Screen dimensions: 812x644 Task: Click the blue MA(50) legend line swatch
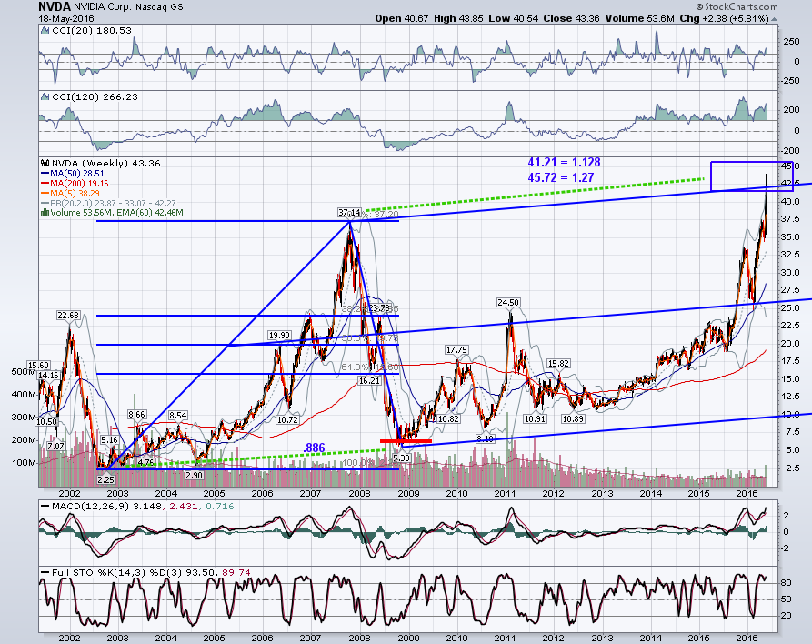(x=45, y=174)
